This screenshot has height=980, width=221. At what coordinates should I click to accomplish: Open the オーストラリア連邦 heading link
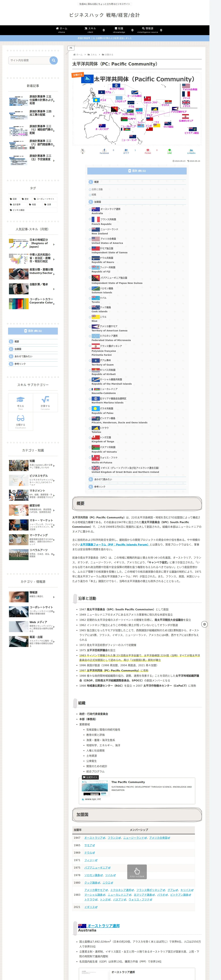pyautogui.click(x=104, y=926)
